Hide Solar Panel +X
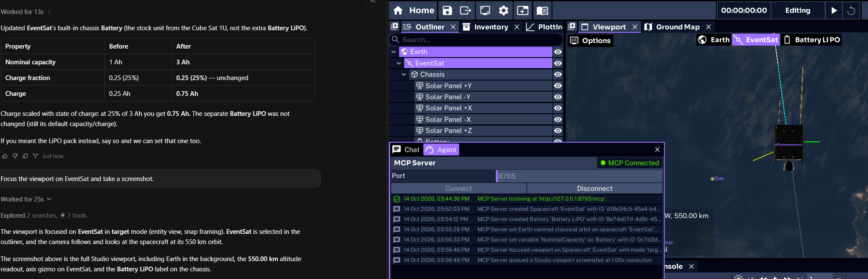This screenshot has width=868, height=279. point(558,108)
